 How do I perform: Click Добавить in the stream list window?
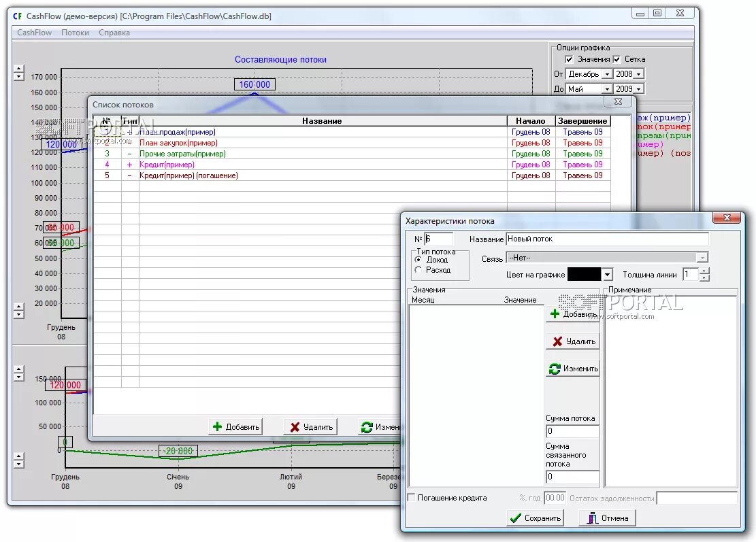235,427
